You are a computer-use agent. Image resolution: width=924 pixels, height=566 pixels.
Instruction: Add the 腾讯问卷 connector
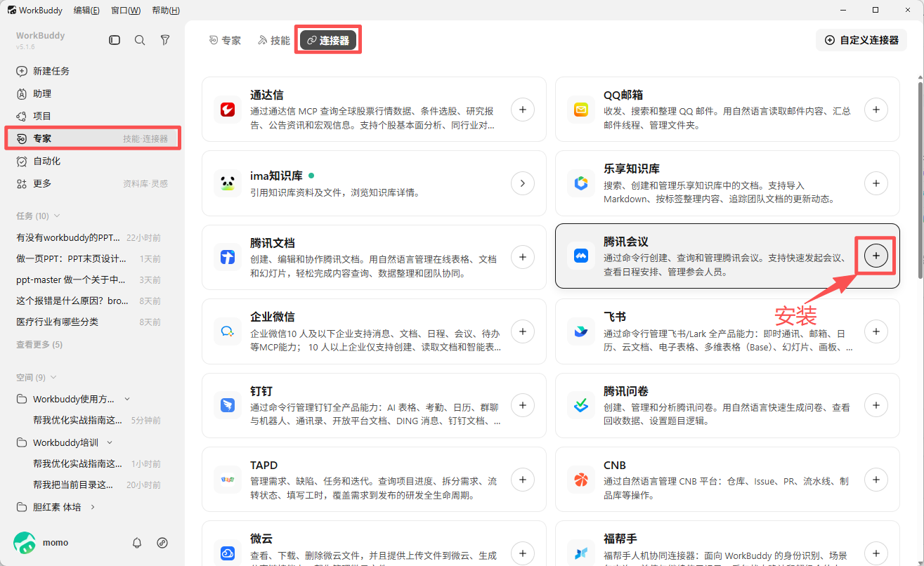[x=876, y=405]
